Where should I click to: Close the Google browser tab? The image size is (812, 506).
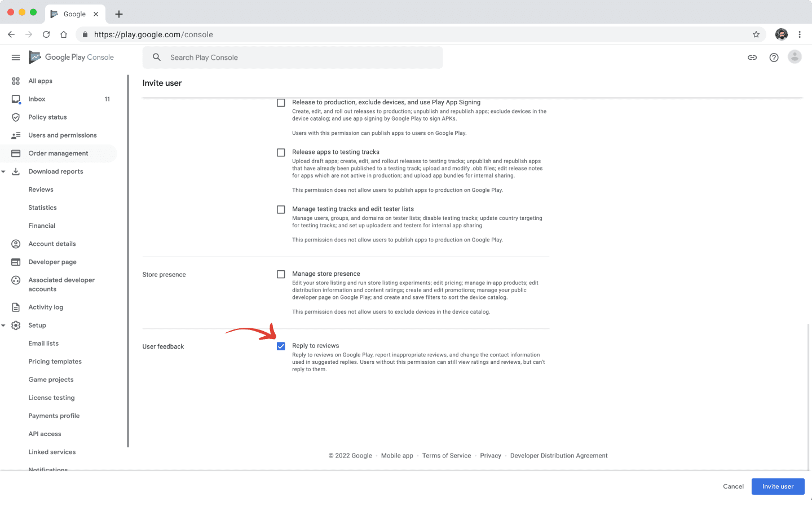(96, 14)
